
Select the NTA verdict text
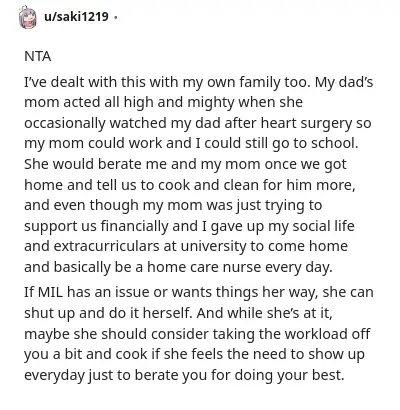[x=38, y=56]
